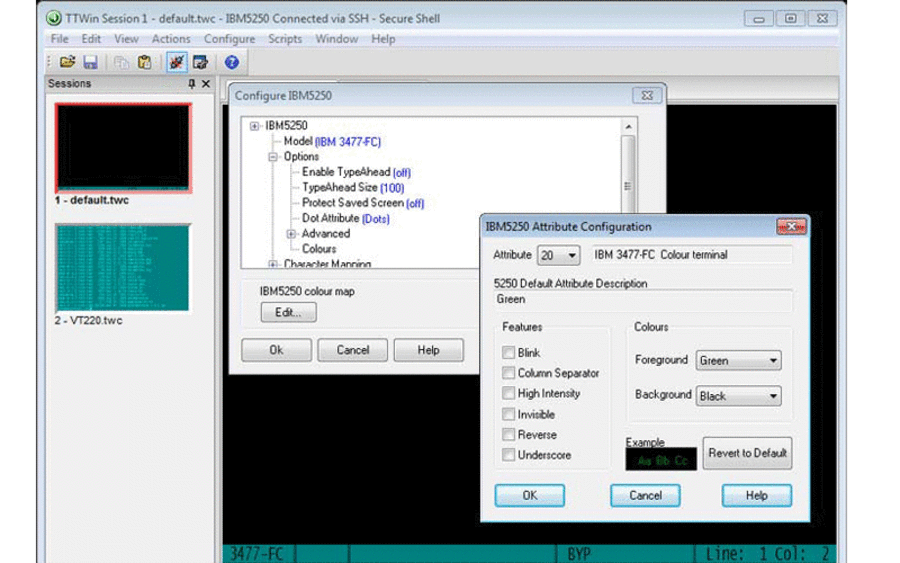The height and width of the screenshot is (563, 900).
Task: Click the Example colour preview box
Action: pyautogui.click(x=661, y=460)
